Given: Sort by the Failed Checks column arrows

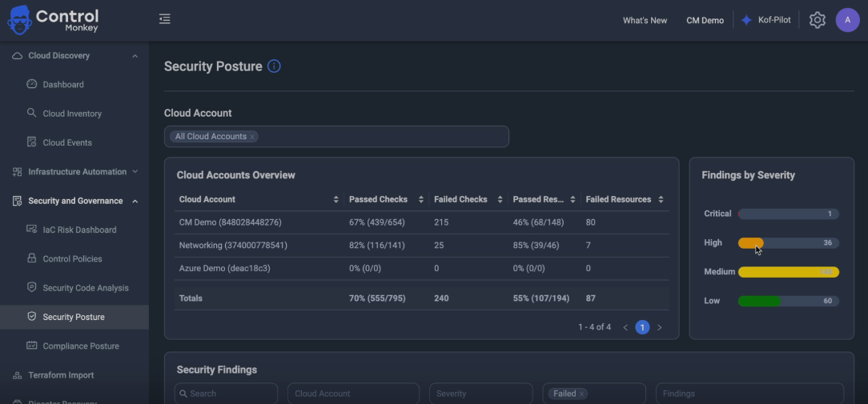Looking at the screenshot, I should 500,200.
